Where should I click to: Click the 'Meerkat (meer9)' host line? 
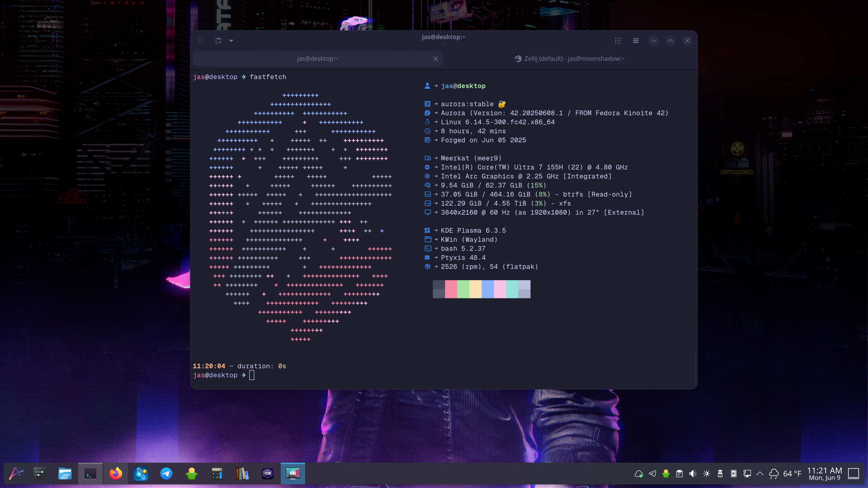(x=471, y=158)
